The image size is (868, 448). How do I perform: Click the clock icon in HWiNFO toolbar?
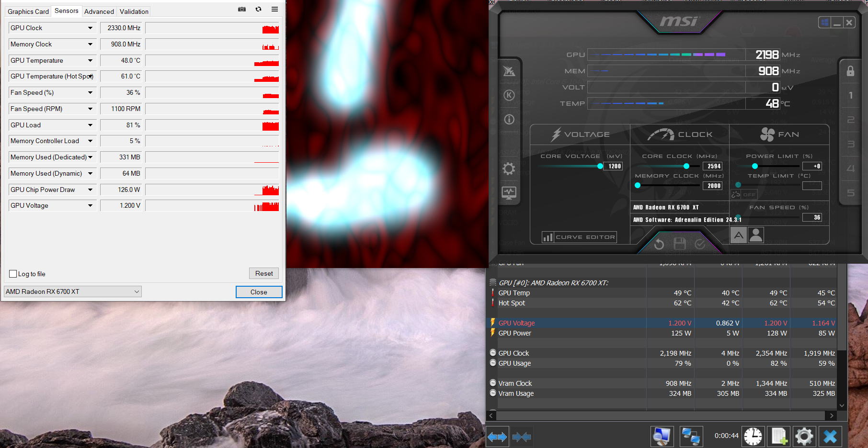[753, 437]
